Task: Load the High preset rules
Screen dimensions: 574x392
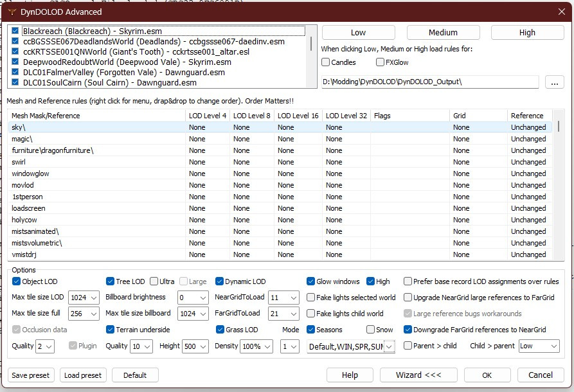Action: (527, 33)
